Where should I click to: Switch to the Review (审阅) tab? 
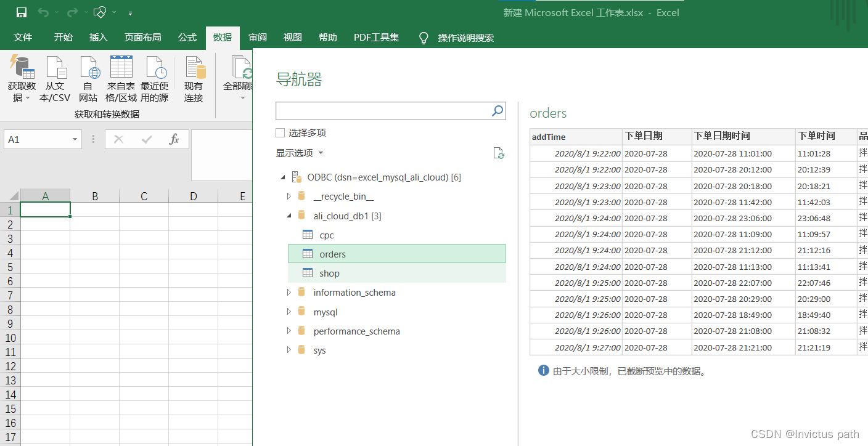(258, 38)
